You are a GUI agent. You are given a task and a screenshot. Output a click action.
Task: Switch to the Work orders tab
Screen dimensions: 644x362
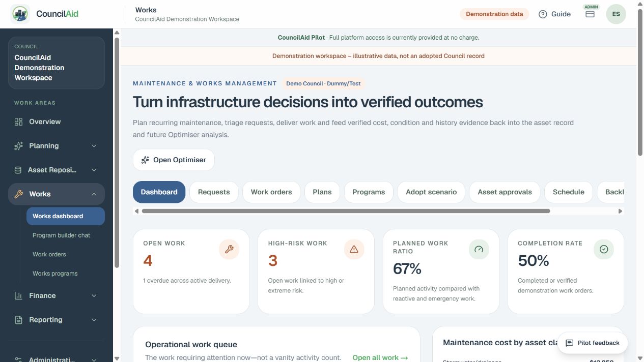[271, 192]
